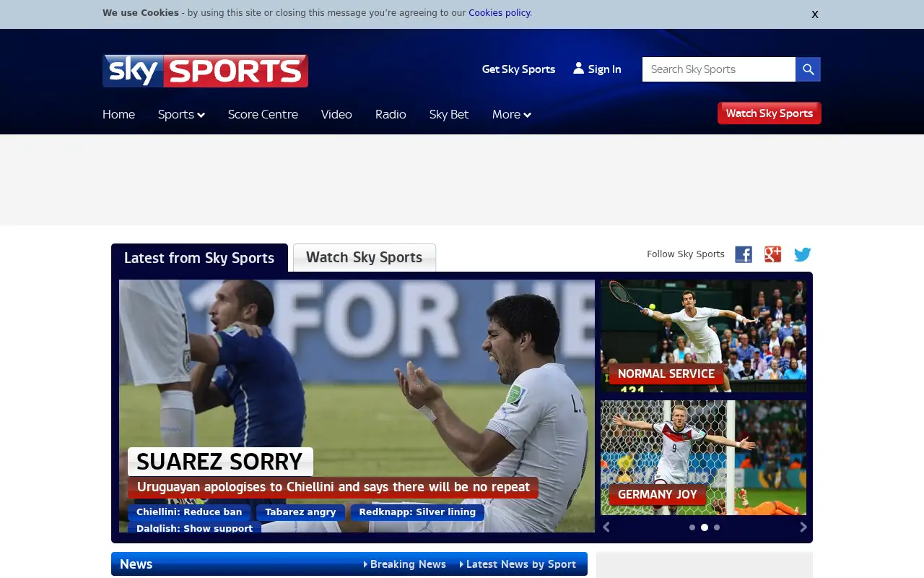Select the second carousel dot

click(x=705, y=527)
